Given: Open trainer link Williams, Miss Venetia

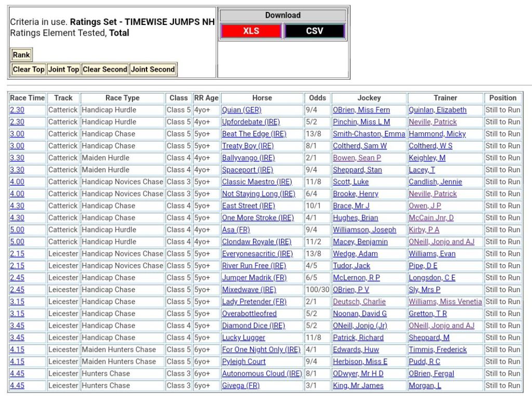Looking at the screenshot, I should 445,302.
